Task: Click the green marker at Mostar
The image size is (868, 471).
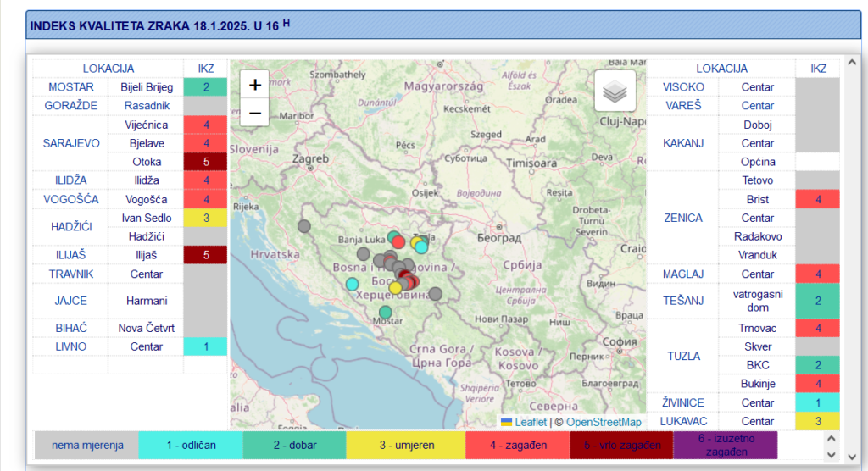Action: (386, 313)
